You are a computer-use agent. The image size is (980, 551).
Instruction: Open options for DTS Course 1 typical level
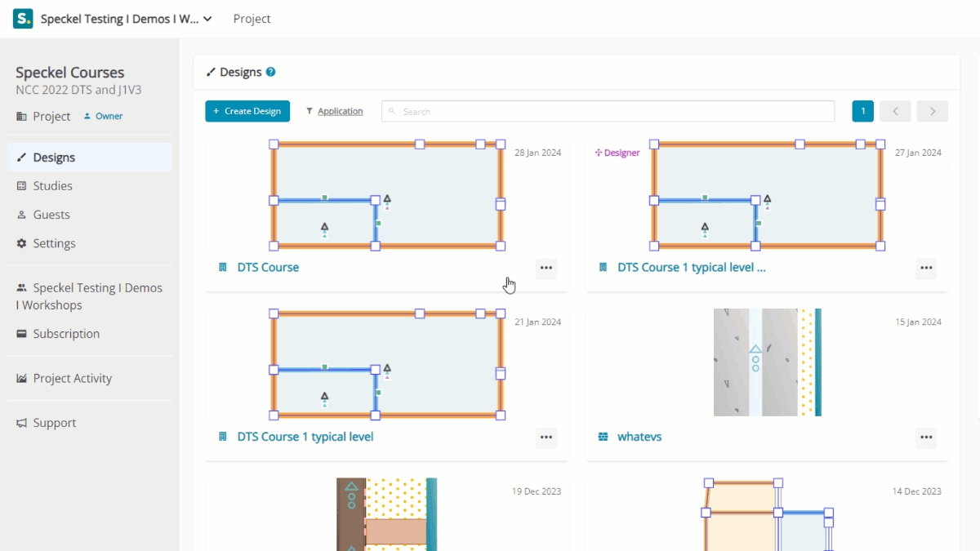pos(546,438)
